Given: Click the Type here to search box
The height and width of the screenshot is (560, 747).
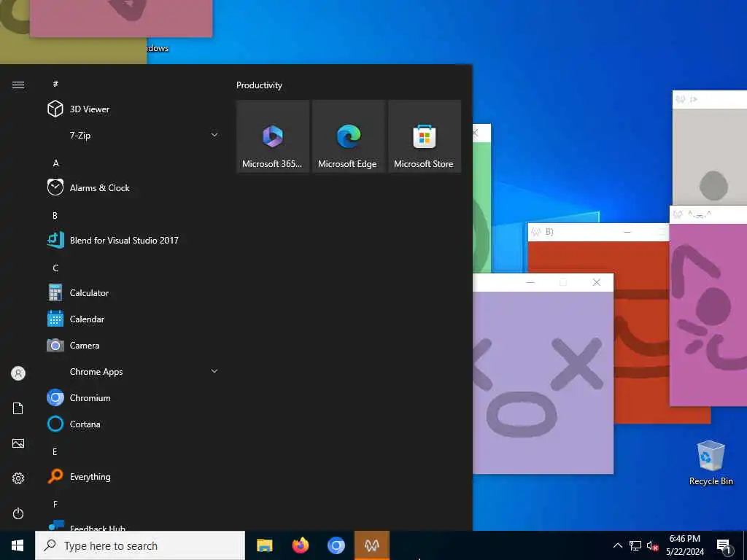Looking at the screenshot, I should 140,545.
